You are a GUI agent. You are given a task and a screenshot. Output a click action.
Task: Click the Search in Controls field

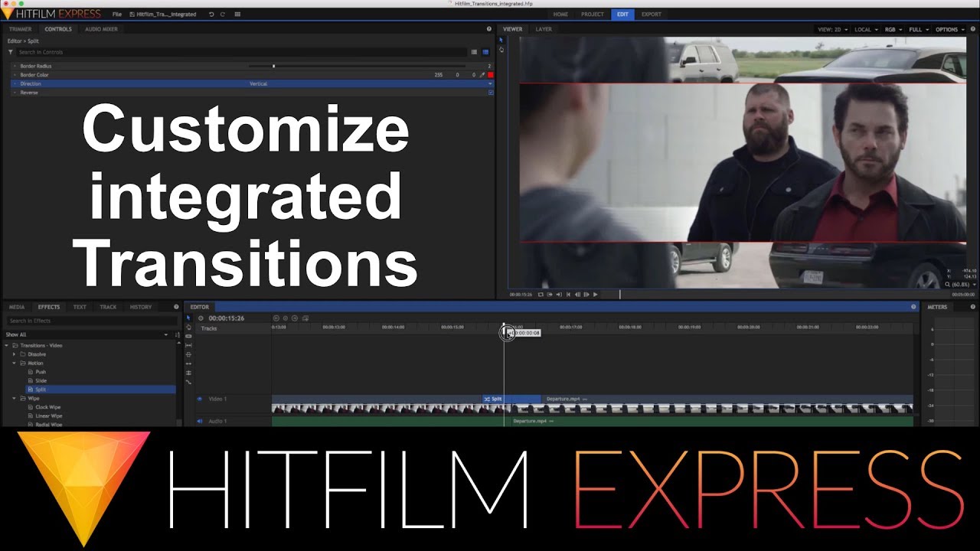pos(241,52)
